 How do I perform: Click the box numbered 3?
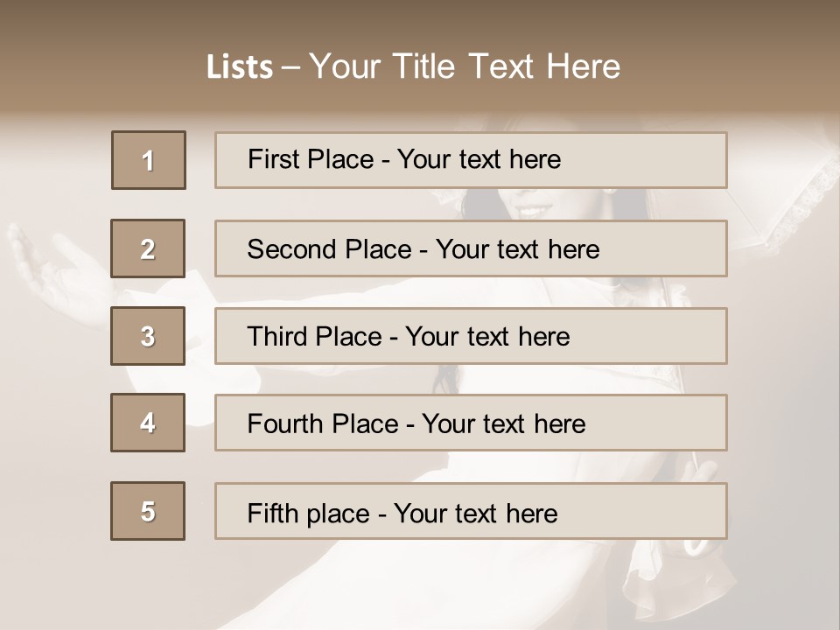click(148, 336)
